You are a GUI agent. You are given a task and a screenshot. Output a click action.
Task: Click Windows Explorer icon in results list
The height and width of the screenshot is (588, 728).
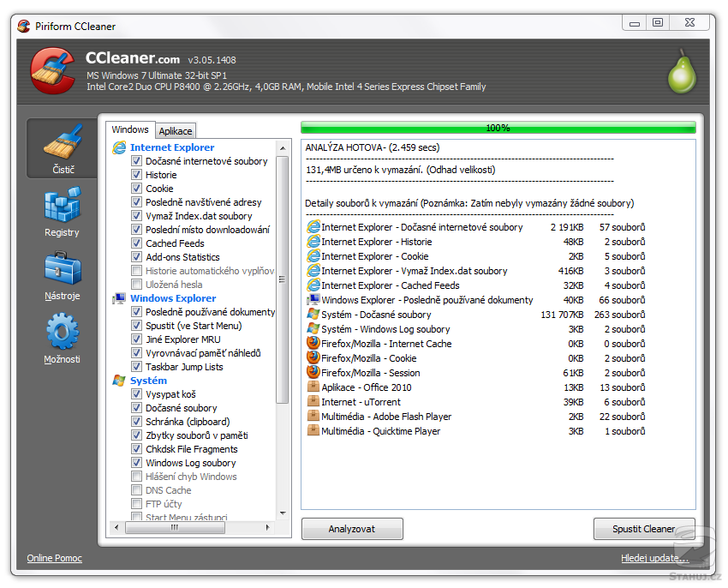313,300
